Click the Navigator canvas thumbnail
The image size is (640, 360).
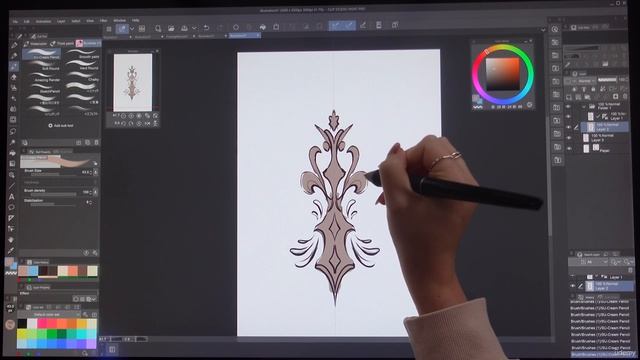pos(133,82)
